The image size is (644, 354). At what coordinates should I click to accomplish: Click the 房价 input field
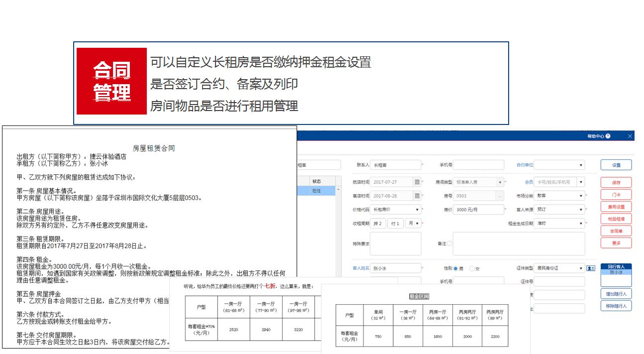[x=479, y=210]
